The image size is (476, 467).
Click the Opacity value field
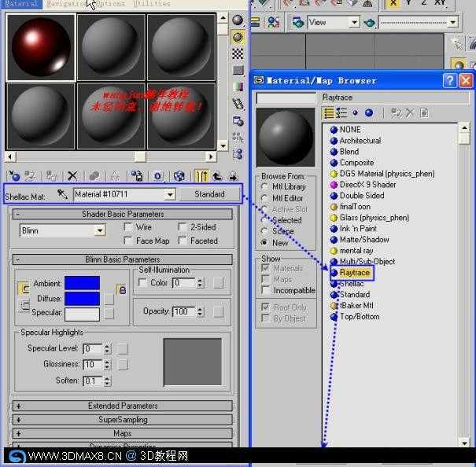(184, 311)
